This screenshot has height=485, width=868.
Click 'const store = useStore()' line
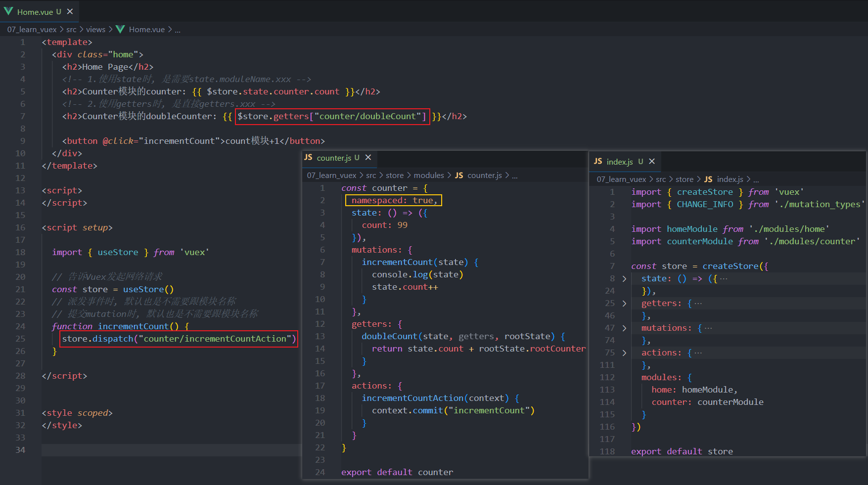tap(113, 289)
